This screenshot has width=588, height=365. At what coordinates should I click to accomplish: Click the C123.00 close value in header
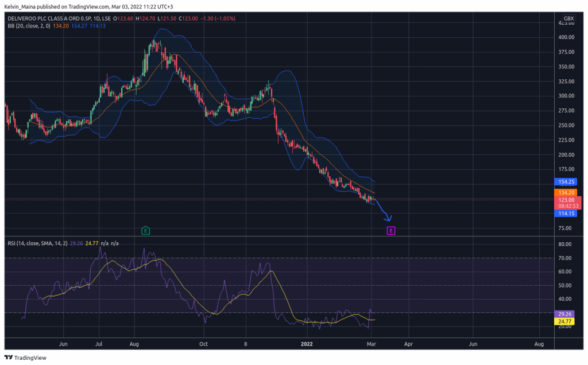pos(188,18)
